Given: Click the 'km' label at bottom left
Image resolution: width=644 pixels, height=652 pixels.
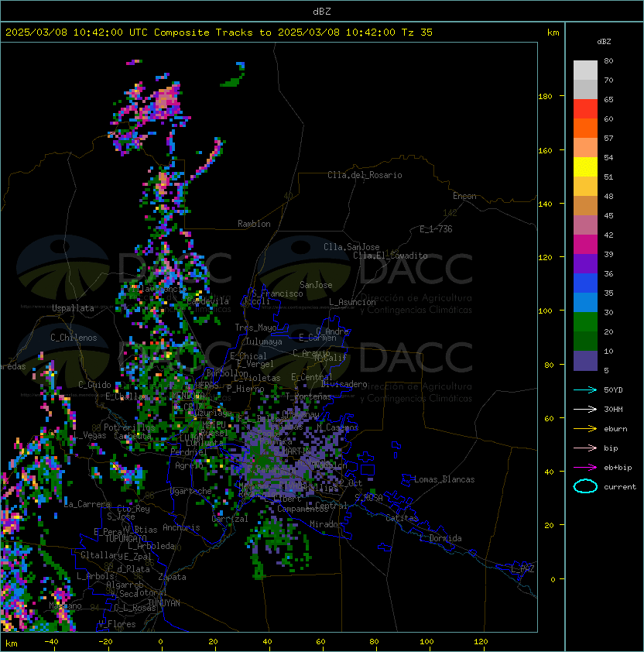Looking at the screenshot, I should [x=12, y=643].
